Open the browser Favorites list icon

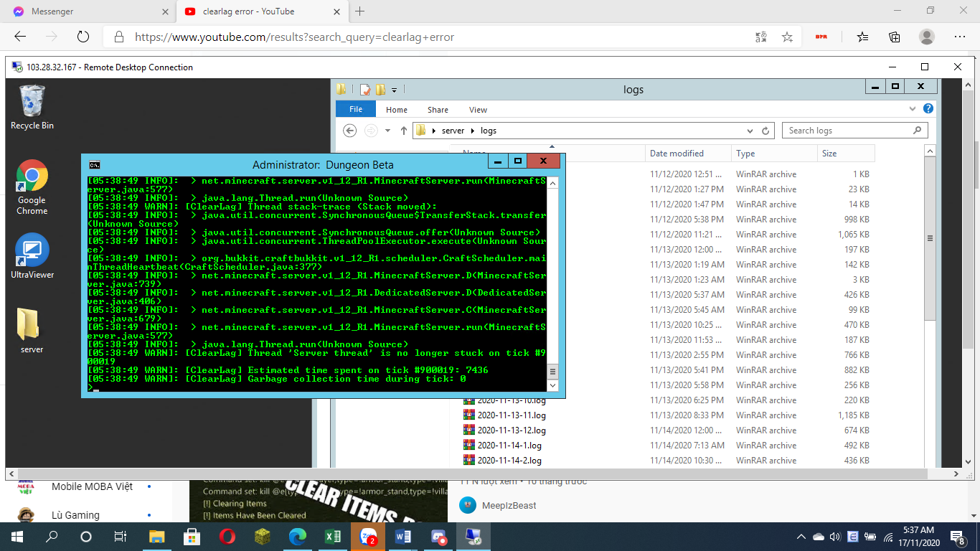coord(862,37)
